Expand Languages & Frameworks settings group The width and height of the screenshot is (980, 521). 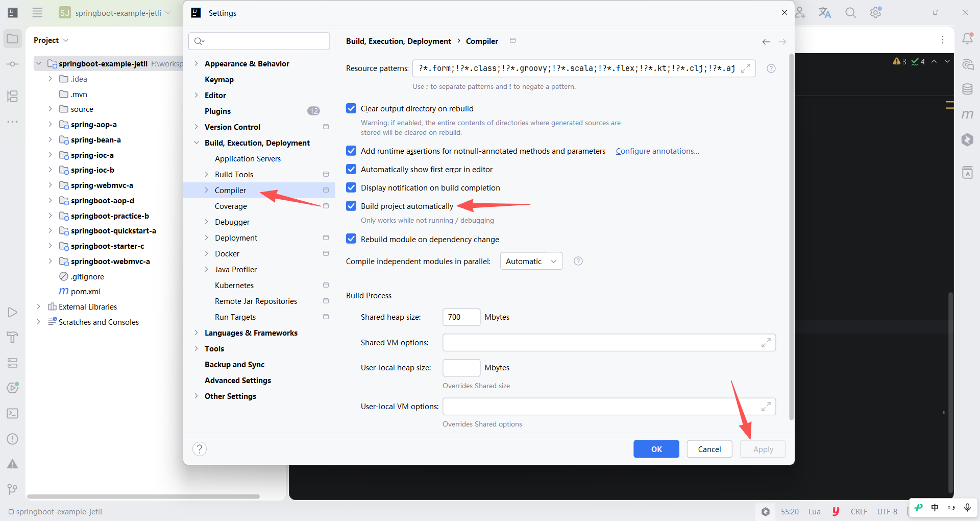click(x=197, y=333)
